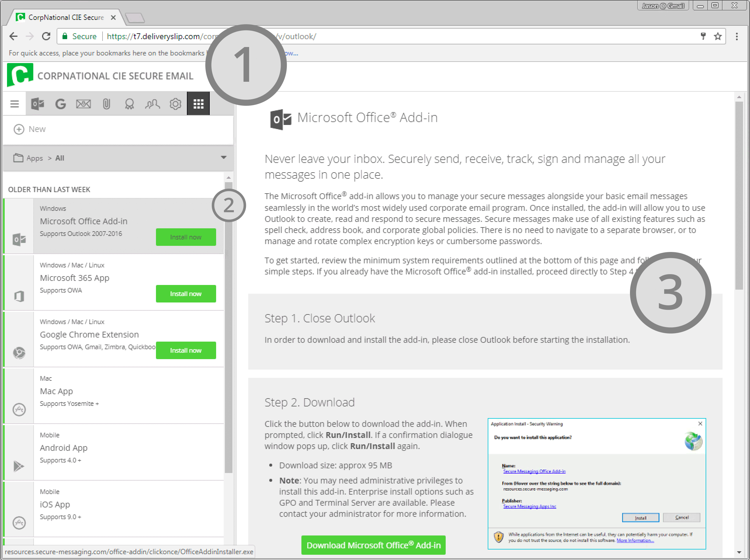Open the contacts people icon
This screenshot has height=560, width=750.
click(152, 104)
